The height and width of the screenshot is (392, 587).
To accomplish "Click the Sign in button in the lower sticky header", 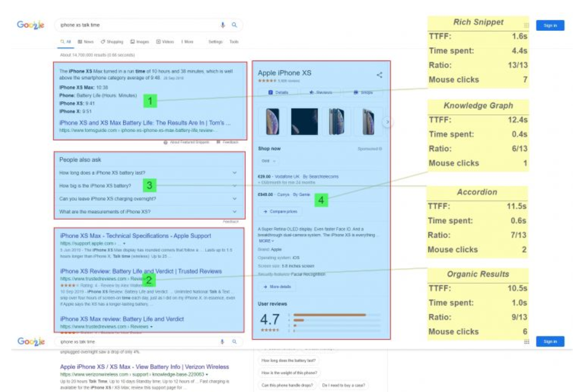I will [x=550, y=342].
